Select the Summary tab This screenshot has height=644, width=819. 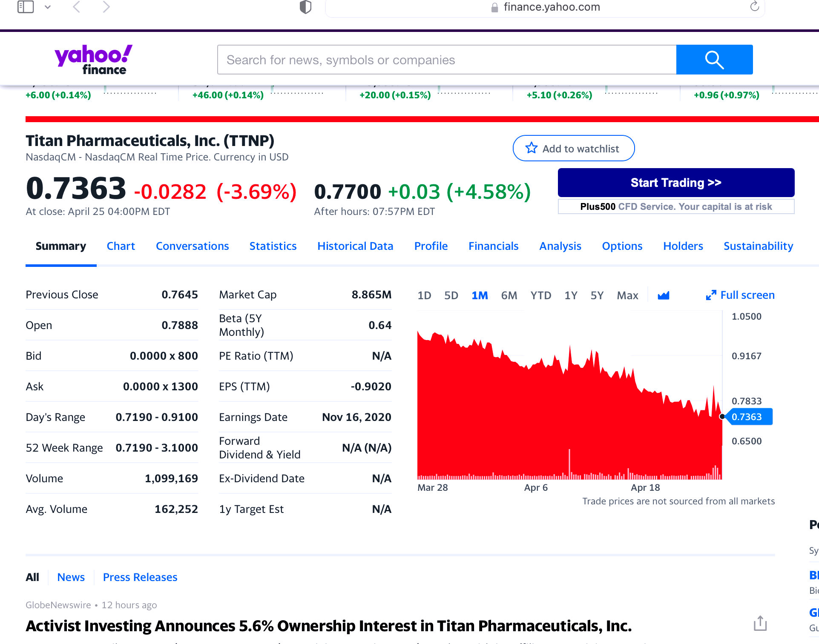(61, 246)
